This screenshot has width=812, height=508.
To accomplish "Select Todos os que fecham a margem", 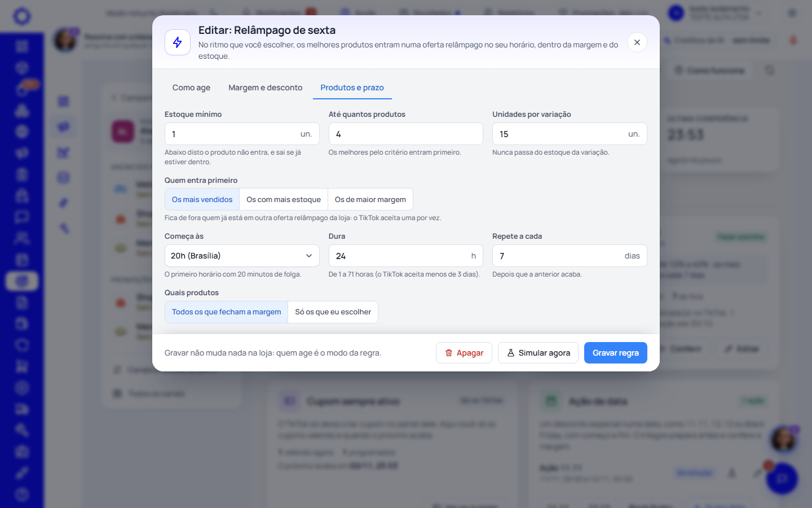I will point(226,312).
